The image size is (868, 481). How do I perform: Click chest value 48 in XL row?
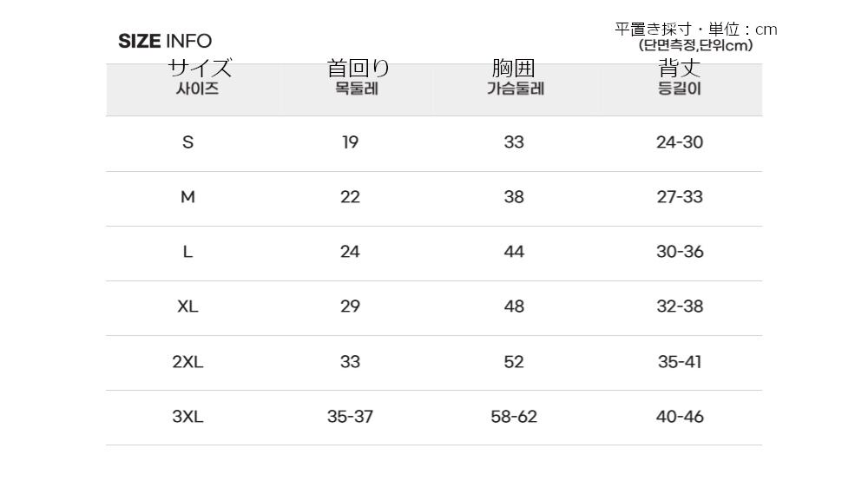(514, 306)
